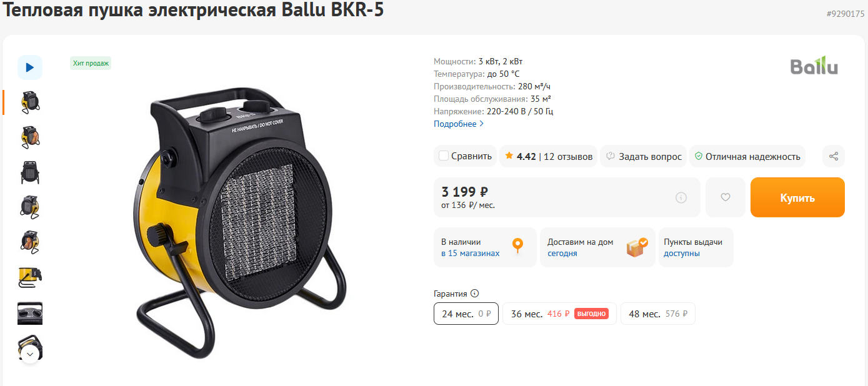Image resolution: width=868 pixels, height=386 pixels.
Task: Open price info circle icon
Action: (x=681, y=197)
